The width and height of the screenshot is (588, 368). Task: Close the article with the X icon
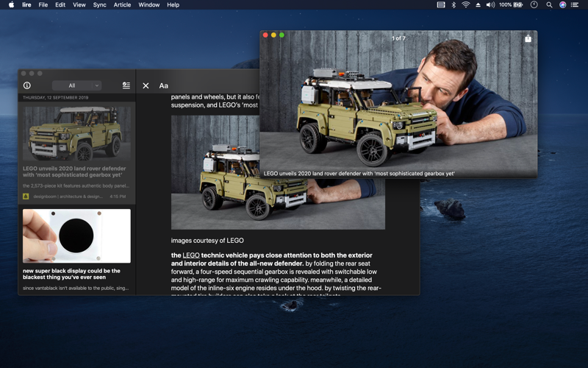(146, 85)
